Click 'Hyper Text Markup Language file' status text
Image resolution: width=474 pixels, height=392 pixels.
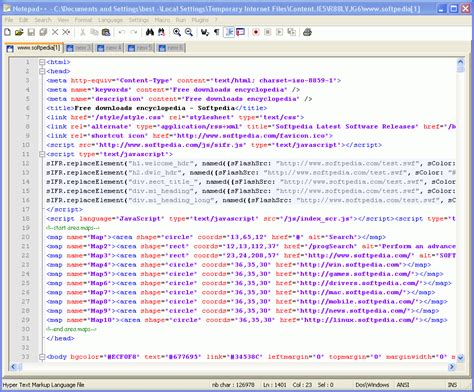pos(43,385)
